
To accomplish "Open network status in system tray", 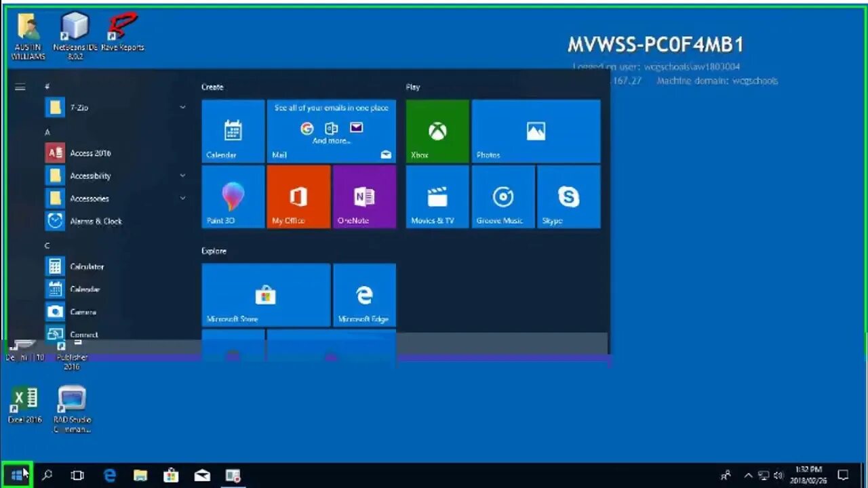I will pos(764,475).
